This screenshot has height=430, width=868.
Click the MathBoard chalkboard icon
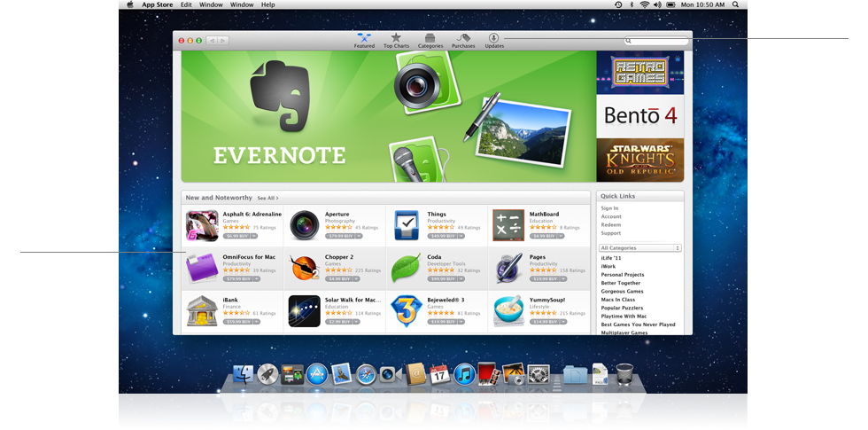tap(508, 225)
